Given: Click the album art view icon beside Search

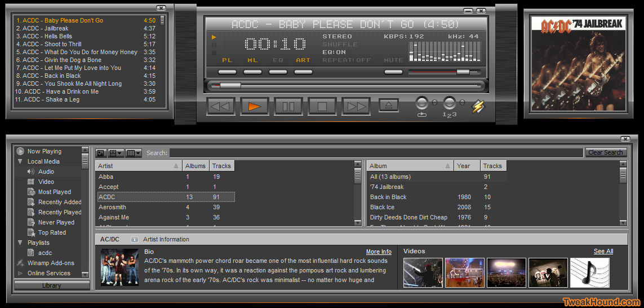Looking at the screenshot, I should tap(101, 153).
